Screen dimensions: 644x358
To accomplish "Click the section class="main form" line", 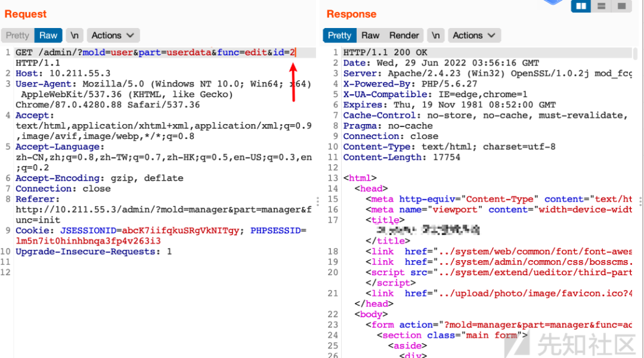I will [x=452, y=335].
